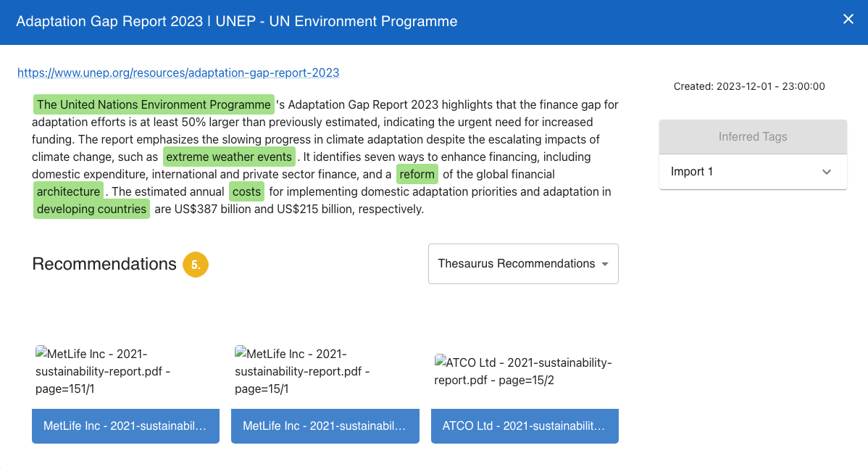Open the first MetLife Inc sustainability report
Viewport: 868px width, 469px height.
click(x=125, y=426)
